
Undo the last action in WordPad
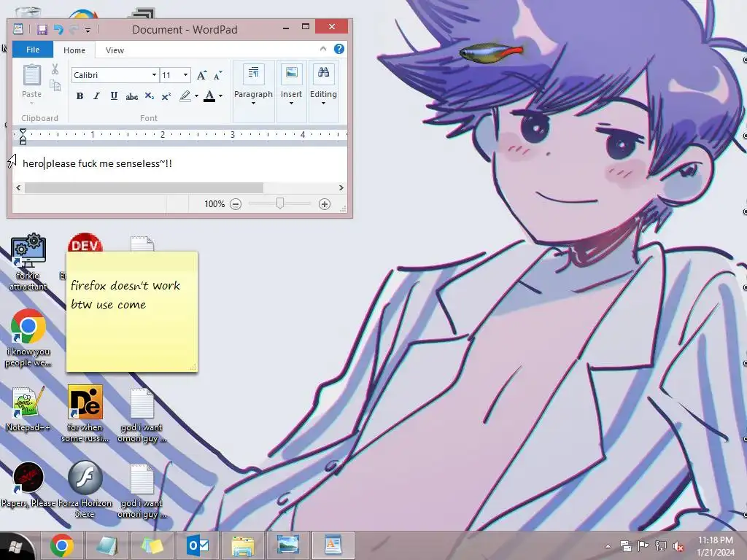click(58, 30)
